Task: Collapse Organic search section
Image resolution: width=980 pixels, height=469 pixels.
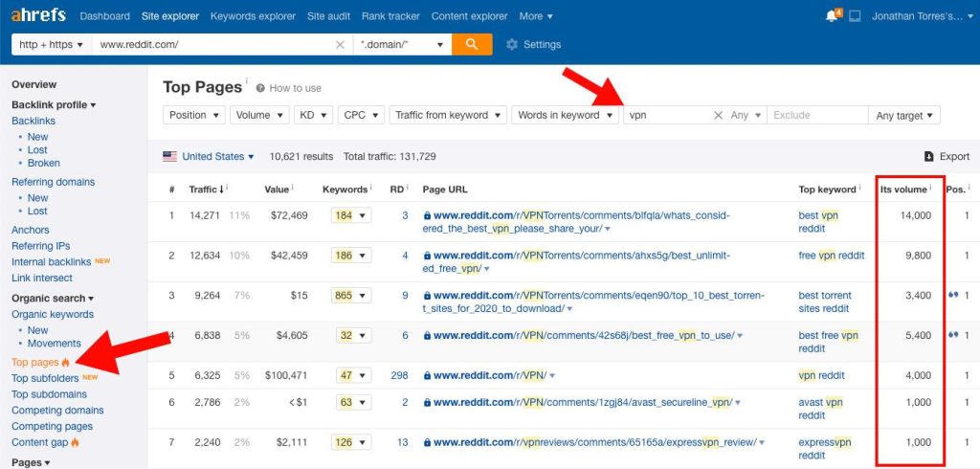Action: click(53, 299)
